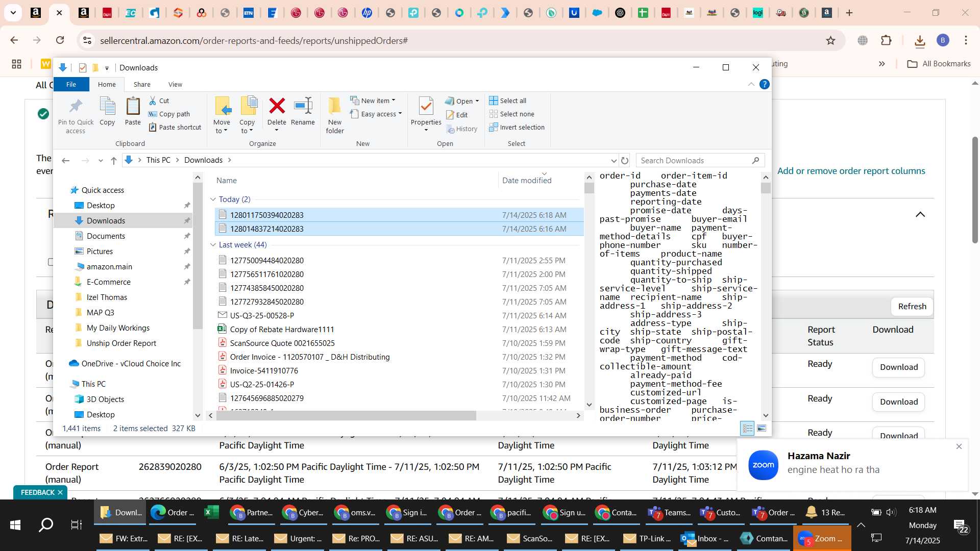Image resolution: width=980 pixels, height=551 pixels.
Task: Collapse the Today (2) group
Action: (x=213, y=199)
